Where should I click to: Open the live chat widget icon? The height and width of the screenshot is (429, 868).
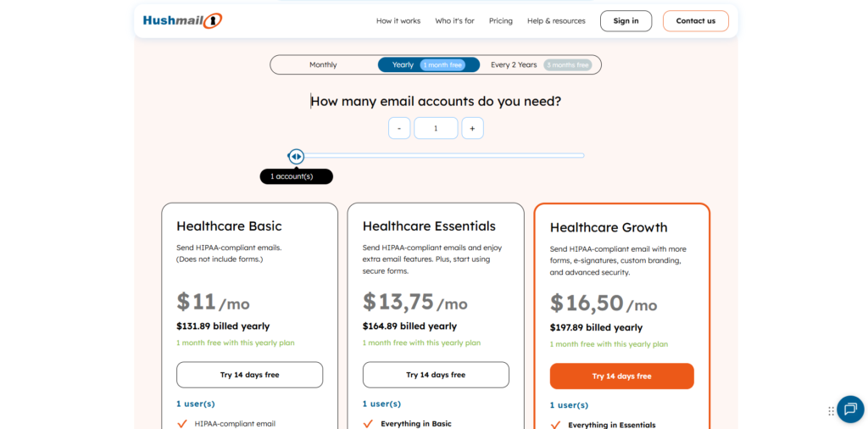[850, 409]
